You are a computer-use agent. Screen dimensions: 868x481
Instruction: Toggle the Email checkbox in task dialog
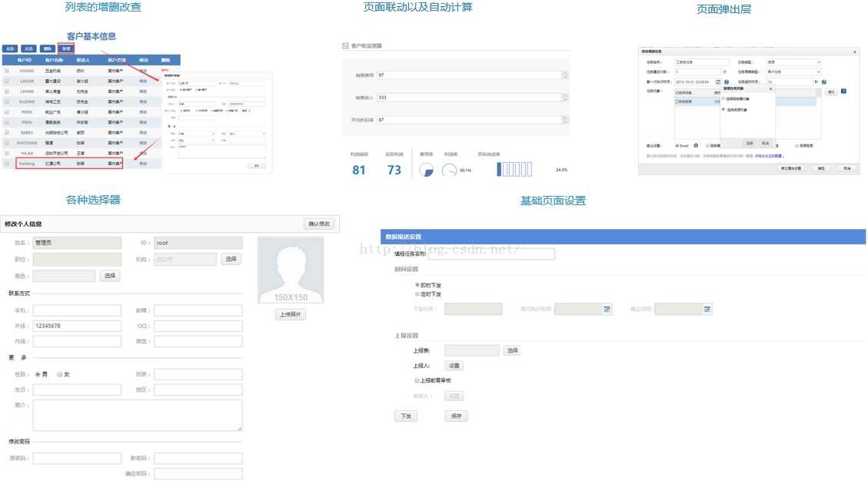click(x=677, y=145)
